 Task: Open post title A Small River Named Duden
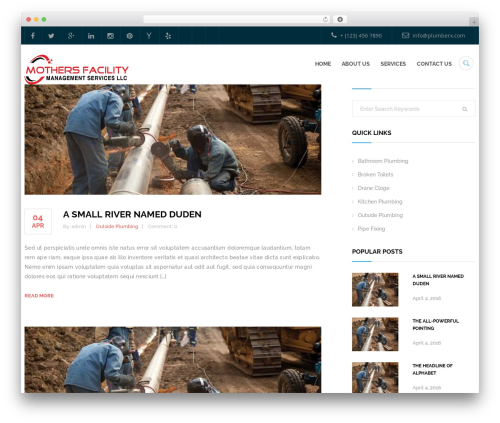pyautogui.click(x=132, y=214)
